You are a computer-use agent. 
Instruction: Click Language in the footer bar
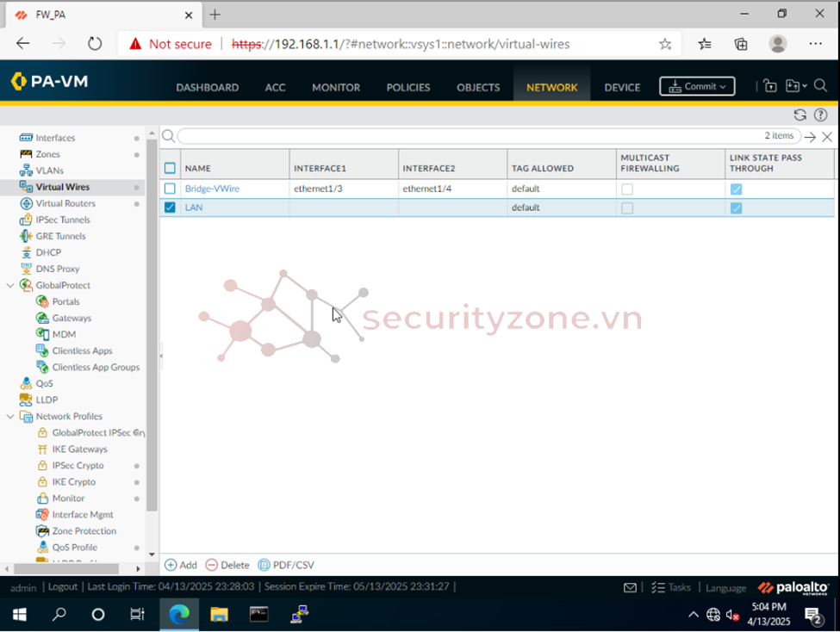tap(725, 588)
